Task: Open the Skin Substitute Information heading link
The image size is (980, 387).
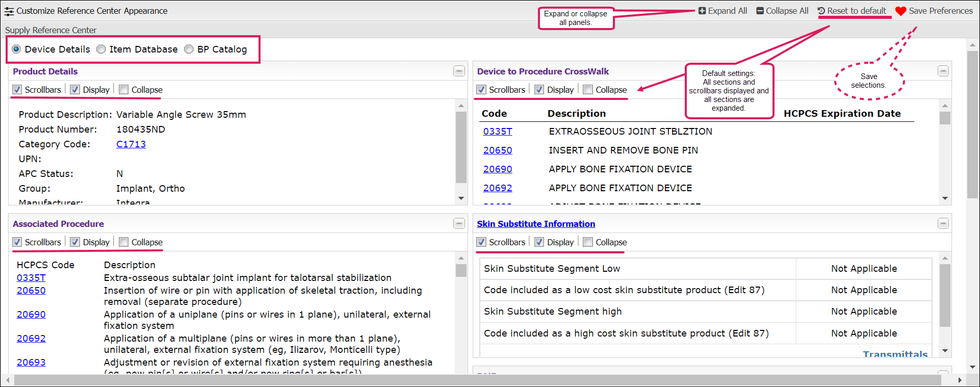Action: click(536, 224)
